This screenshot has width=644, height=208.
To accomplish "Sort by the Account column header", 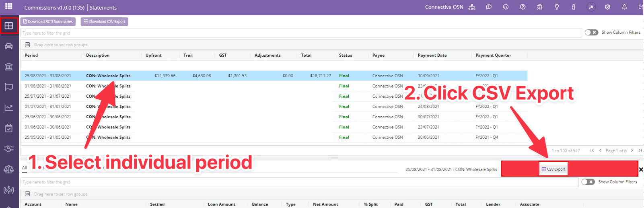I will pyautogui.click(x=33, y=204).
